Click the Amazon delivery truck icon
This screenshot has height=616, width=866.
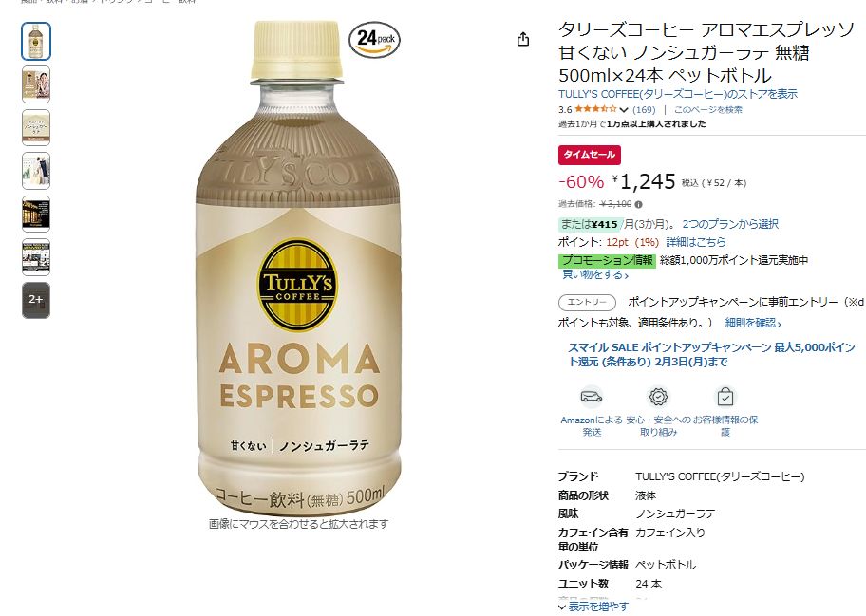(x=592, y=397)
